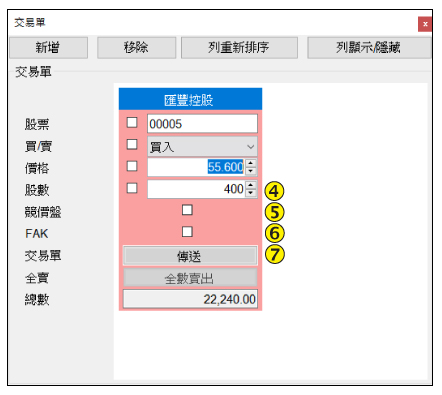
Task: Click the 移除 button
Action: pyautogui.click(x=136, y=48)
